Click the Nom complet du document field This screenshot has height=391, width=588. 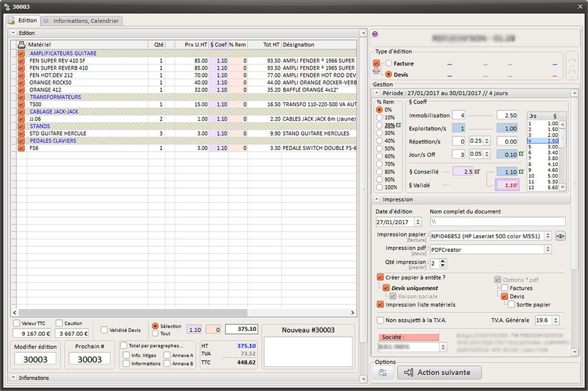click(x=497, y=222)
